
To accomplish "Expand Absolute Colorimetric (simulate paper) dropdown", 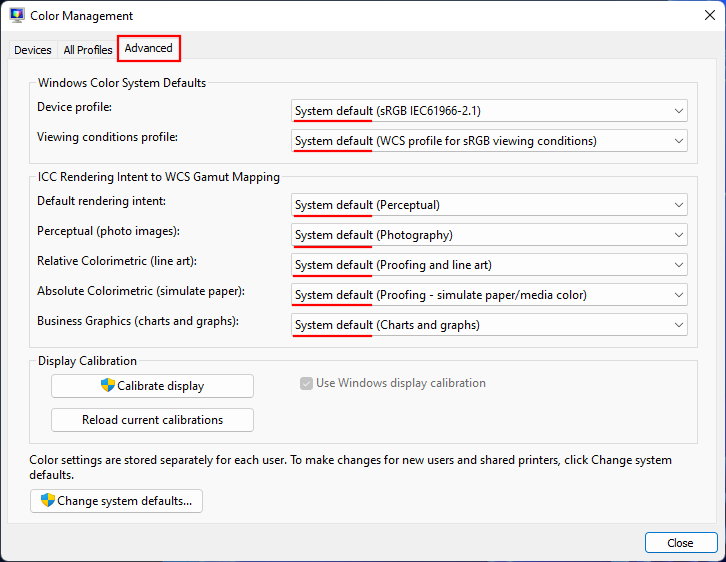I will pyautogui.click(x=489, y=295).
